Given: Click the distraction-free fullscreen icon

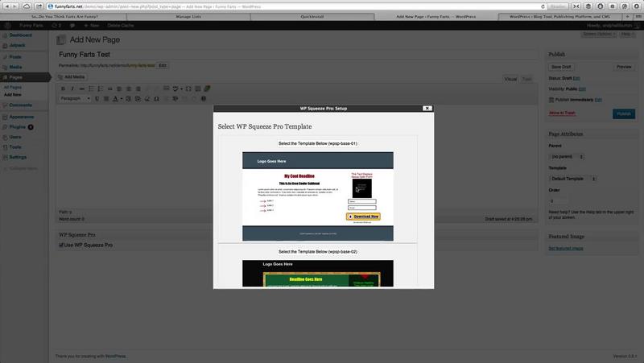Looking at the screenshot, I should [x=188, y=89].
